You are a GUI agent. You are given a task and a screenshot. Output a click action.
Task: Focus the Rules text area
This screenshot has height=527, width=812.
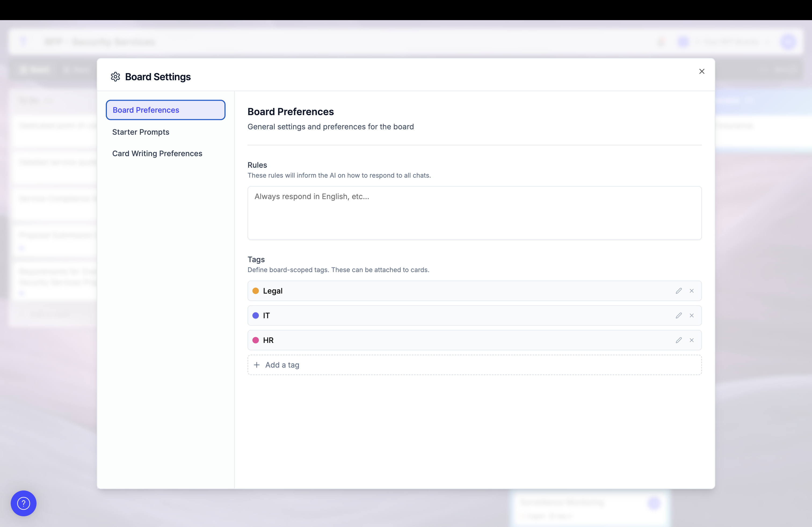click(x=474, y=213)
